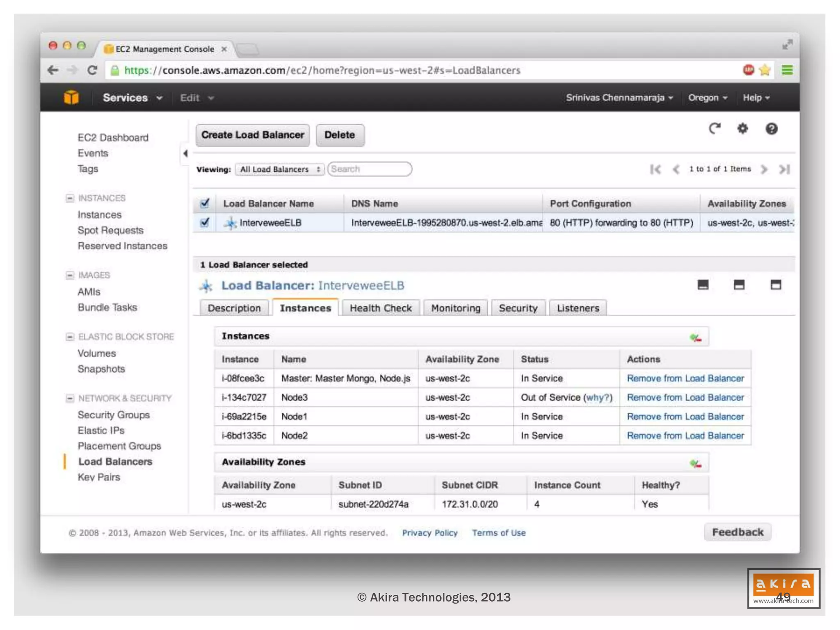Open the All Load Balancers viewing dropdown
840x630 pixels.
(x=279, y=169)
